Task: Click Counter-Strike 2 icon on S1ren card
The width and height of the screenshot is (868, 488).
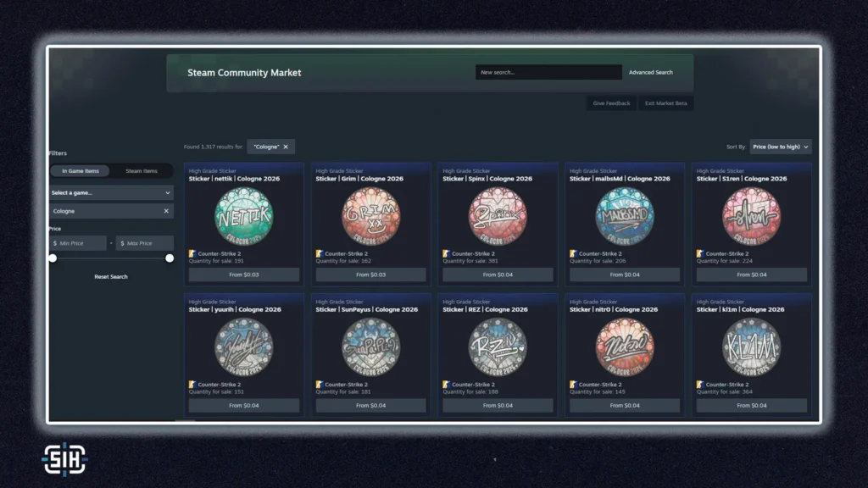Action: (699, 253)
